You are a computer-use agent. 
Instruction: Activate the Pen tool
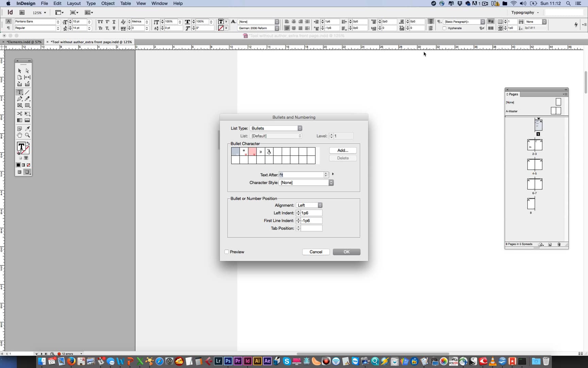coord(19,98)
